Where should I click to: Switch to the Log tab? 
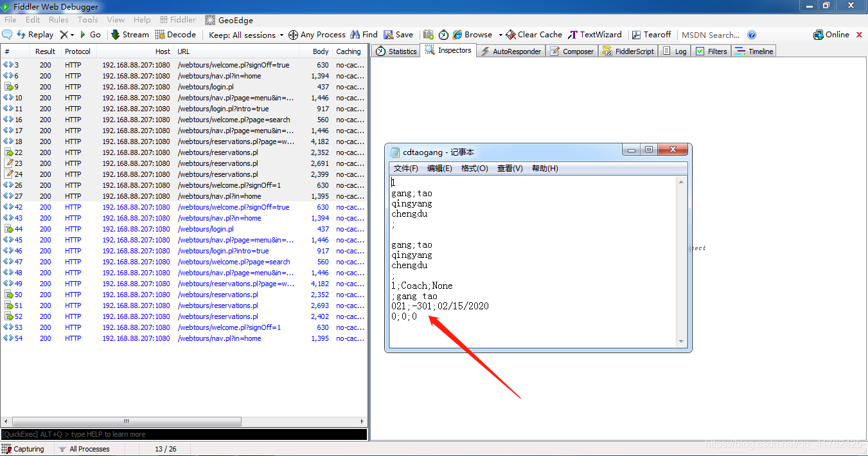coord(675,51)
